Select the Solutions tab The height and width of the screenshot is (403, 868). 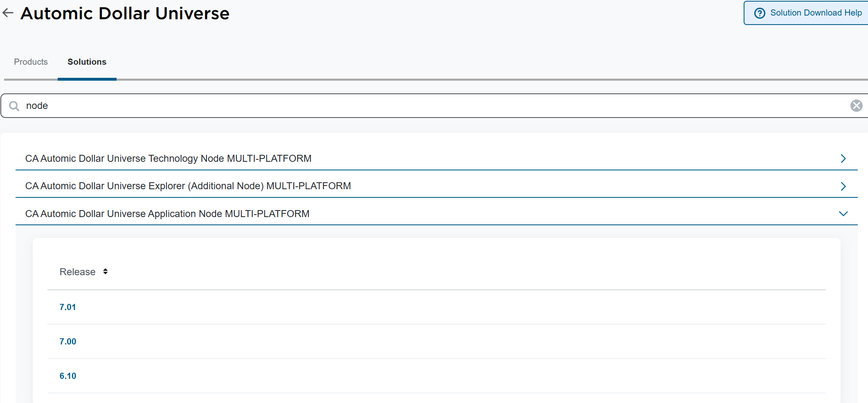[x=87, y=62]
